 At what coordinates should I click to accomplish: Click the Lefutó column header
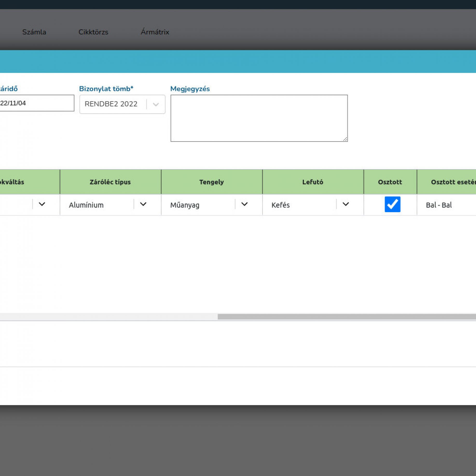click(313, 182)
